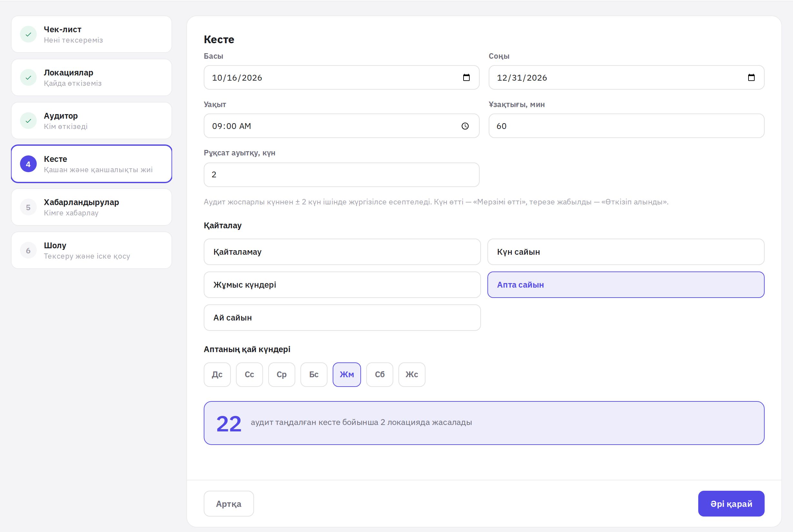The height and width of the screenshot is (532, 793).
Task: Open the Хабарландырулар step
Action: (92, 207)
